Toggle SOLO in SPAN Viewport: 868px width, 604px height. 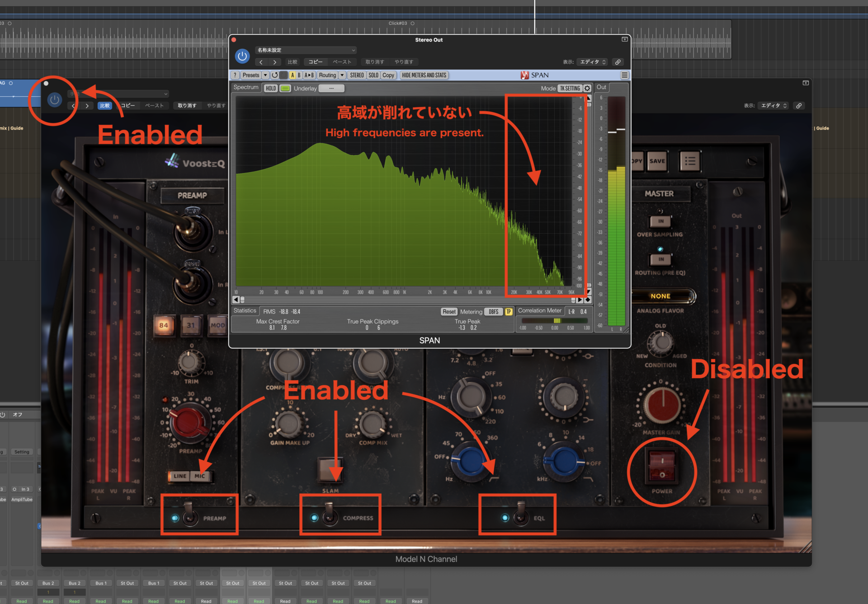pos(373,75)
